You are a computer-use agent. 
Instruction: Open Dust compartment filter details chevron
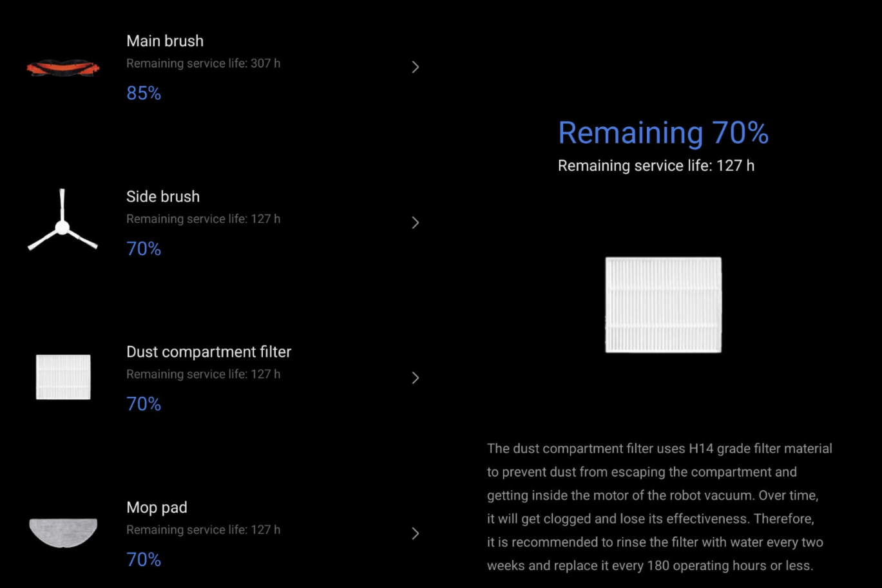[x=416, y=378]
